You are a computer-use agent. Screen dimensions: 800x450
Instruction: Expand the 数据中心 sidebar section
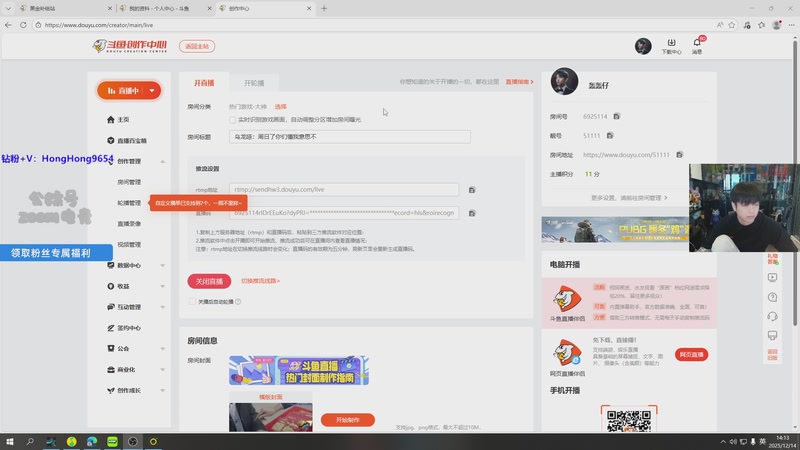[162, 265]
